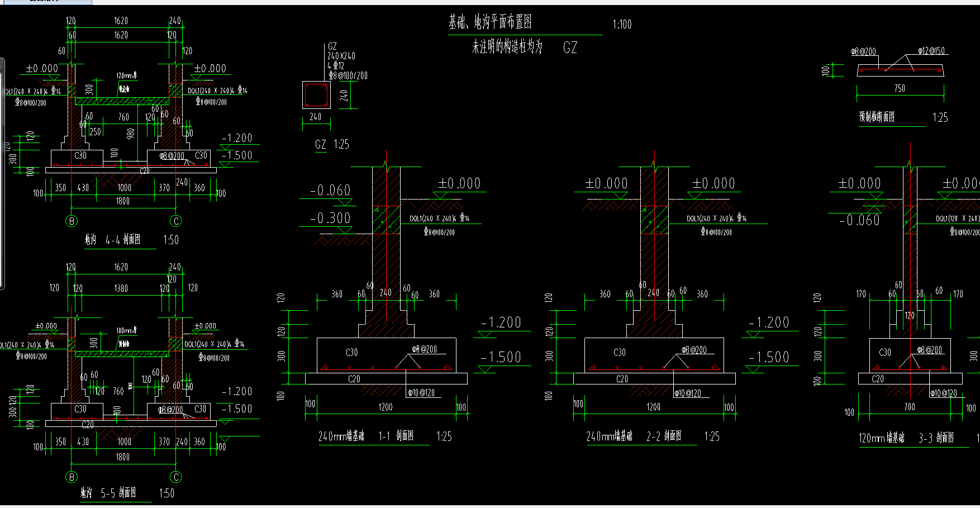The height and width of the screenshot is (508, 980).
Task: Click the 240mm墙基础 1-1 剖面图 caption
Action: click(x=366, y=436)
